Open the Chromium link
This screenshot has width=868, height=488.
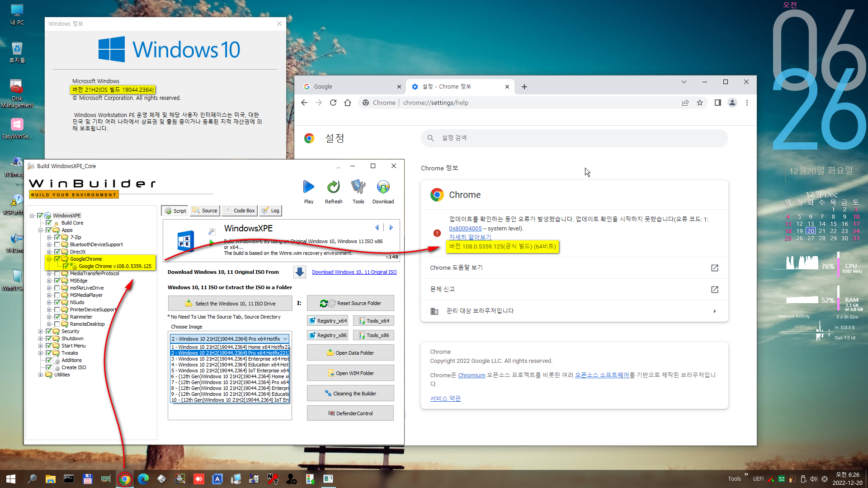(x=471, y=375)
